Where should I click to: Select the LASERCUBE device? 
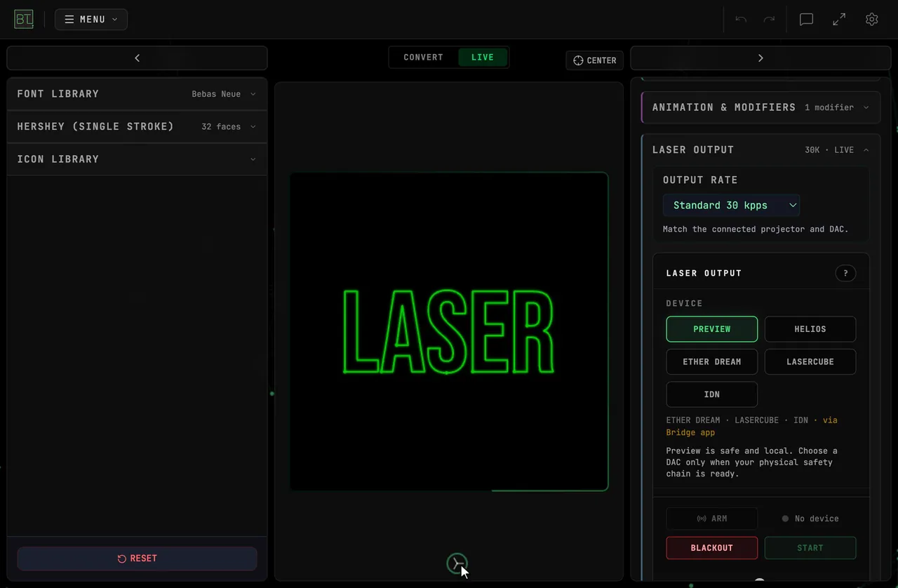tap(810, 362)
